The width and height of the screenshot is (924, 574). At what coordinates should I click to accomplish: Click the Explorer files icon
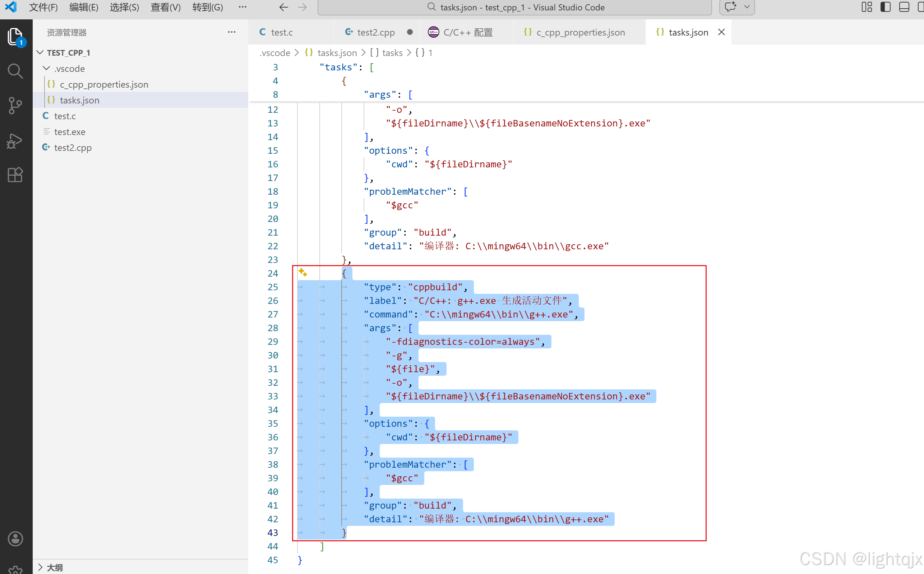[15, 36]
